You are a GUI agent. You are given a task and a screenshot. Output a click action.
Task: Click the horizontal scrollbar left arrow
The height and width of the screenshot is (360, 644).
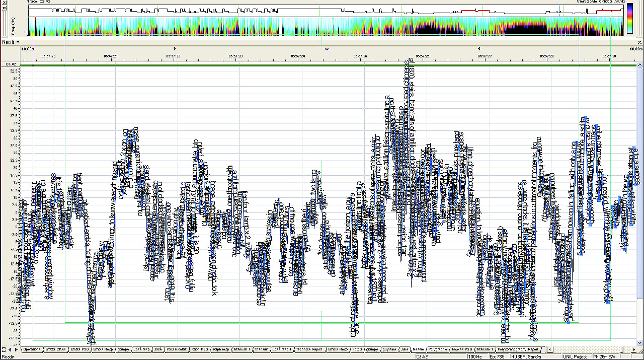click(x=550, y=349)
